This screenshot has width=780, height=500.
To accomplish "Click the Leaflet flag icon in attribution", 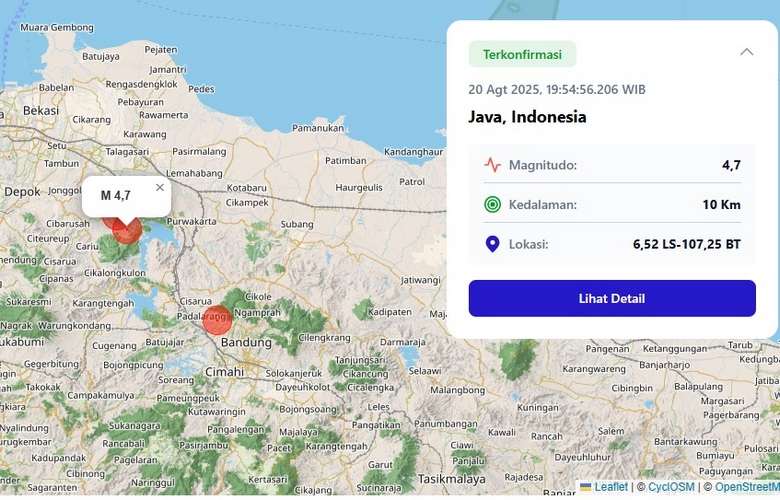I will (586, 487).
